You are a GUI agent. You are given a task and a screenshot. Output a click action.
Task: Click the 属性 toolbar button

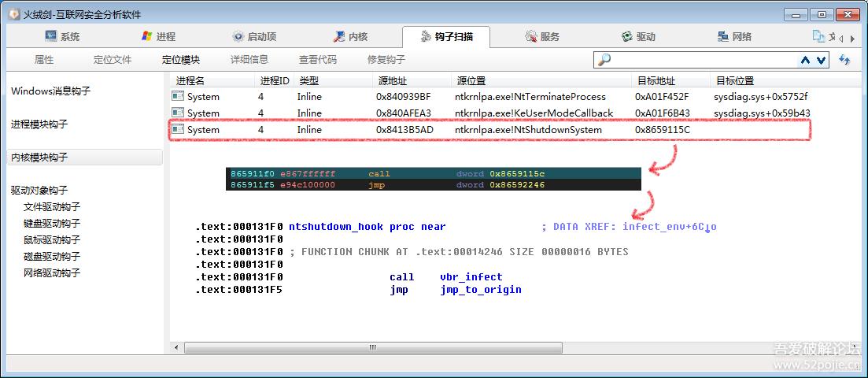[x=44, y=59]
